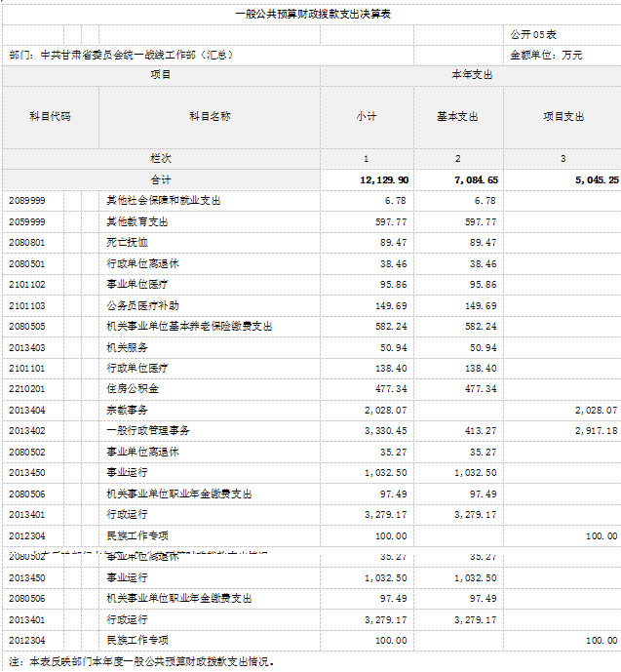Click 小计 value 50.94 for 机关服务
This screenshot has height=672, width=621.
tap(394, 348)
